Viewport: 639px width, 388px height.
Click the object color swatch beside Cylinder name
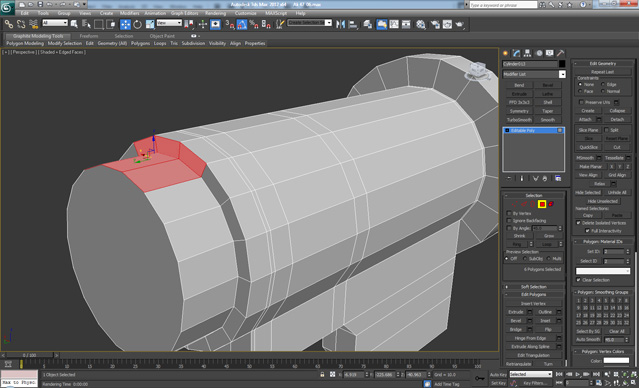562,64
